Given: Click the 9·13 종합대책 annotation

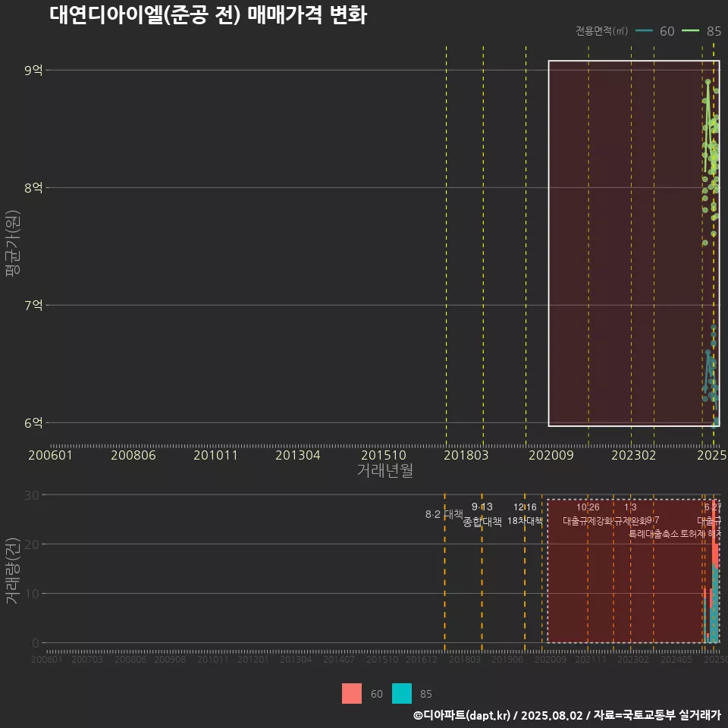Looking at the screenshot, I should point(482,514).
